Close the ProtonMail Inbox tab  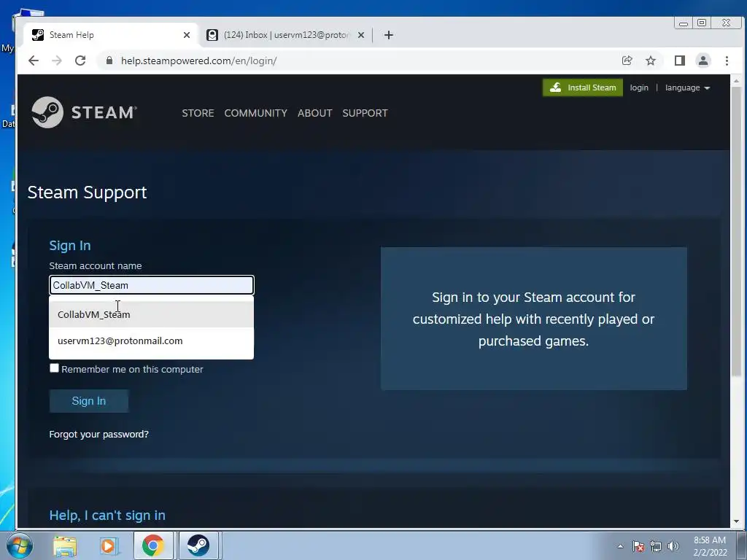click(x=360, y=35)
